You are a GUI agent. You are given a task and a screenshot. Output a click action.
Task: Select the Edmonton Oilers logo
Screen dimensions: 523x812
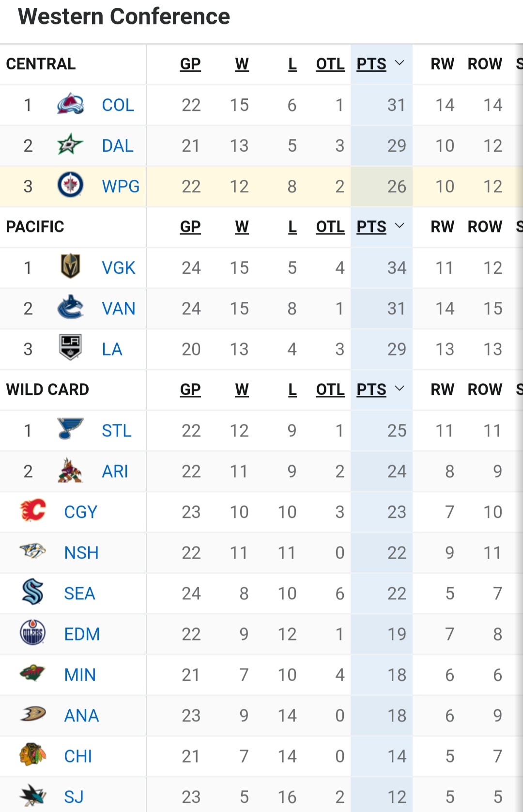coord(33,633)
